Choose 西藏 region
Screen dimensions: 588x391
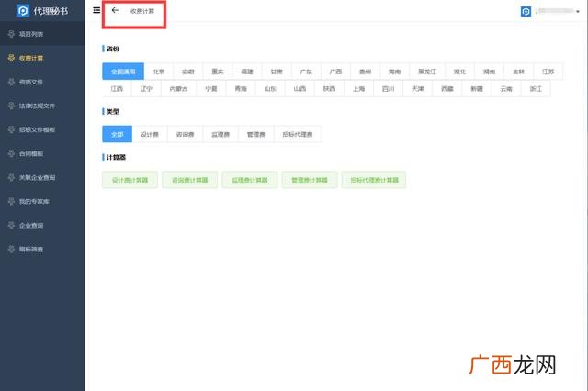pyautogui.click(x=447, y=89)
